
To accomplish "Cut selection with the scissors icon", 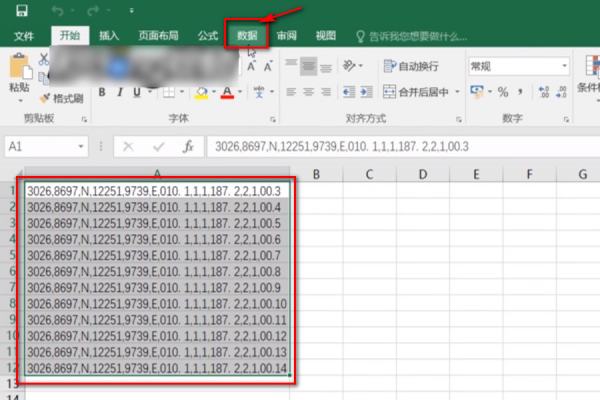I will [x=44, y=59].
